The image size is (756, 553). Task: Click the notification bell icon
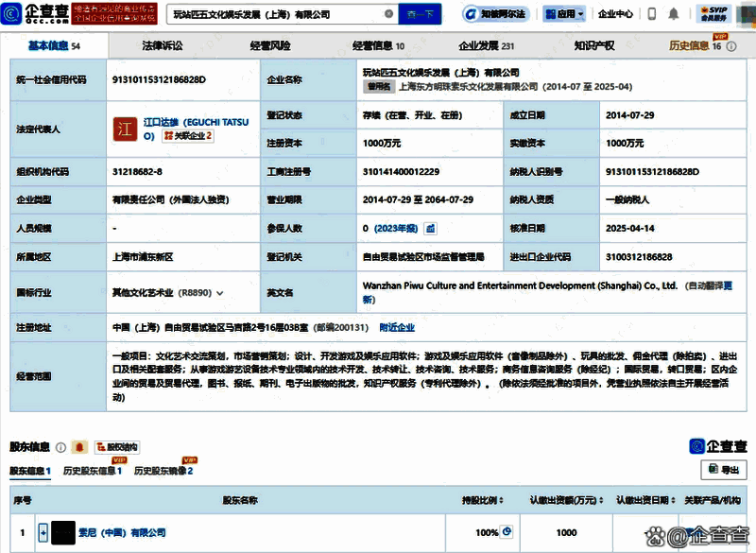[673, 12]
